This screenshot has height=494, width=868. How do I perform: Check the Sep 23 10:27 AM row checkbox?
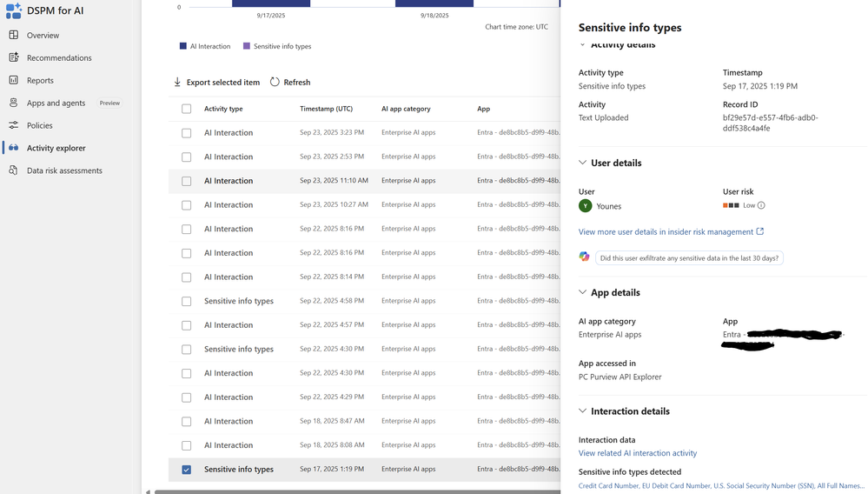pyautogui.click(x=187, y=205)
